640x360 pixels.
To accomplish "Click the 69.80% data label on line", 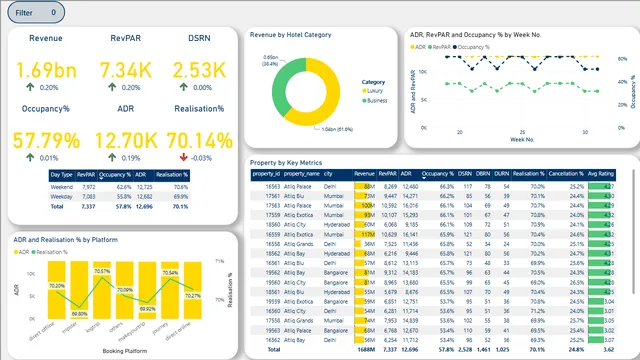I will [79, 314].
